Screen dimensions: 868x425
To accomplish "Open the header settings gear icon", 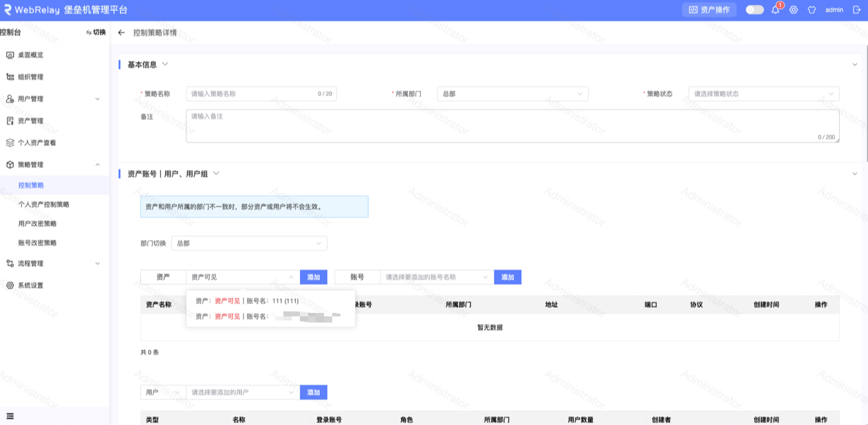I will pos(794,10).
